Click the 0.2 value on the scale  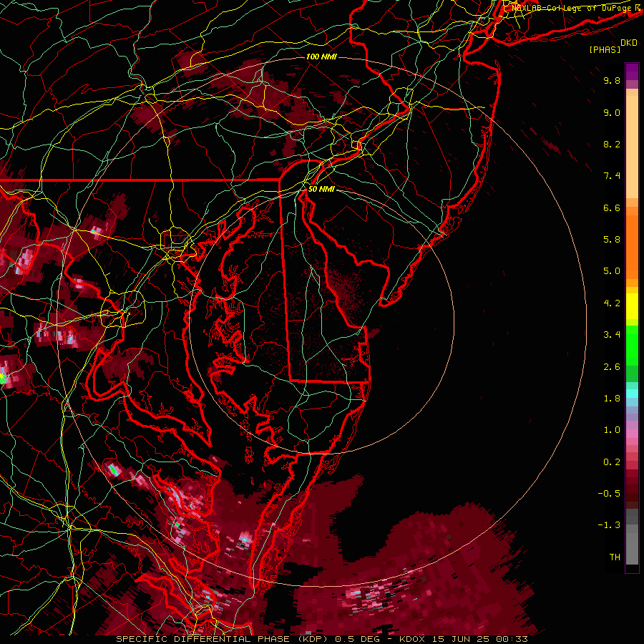pyautogui.click(x=612, y=462)
